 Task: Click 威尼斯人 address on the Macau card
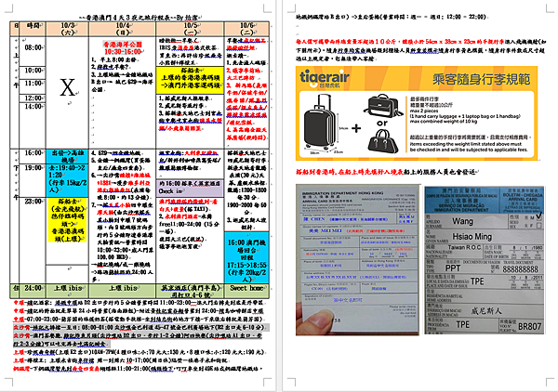pos(486,311)
